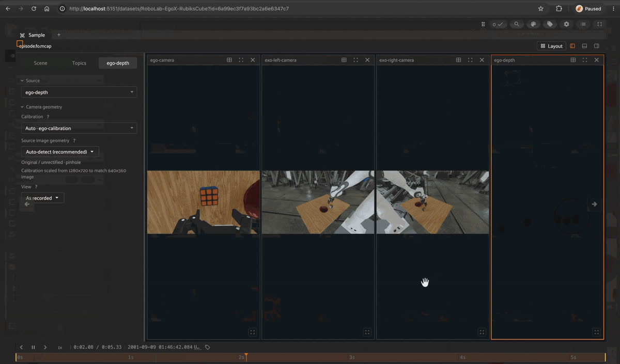620x364 pixels.
Task: Open the color palette settings icon
Action: pos(534,24)
